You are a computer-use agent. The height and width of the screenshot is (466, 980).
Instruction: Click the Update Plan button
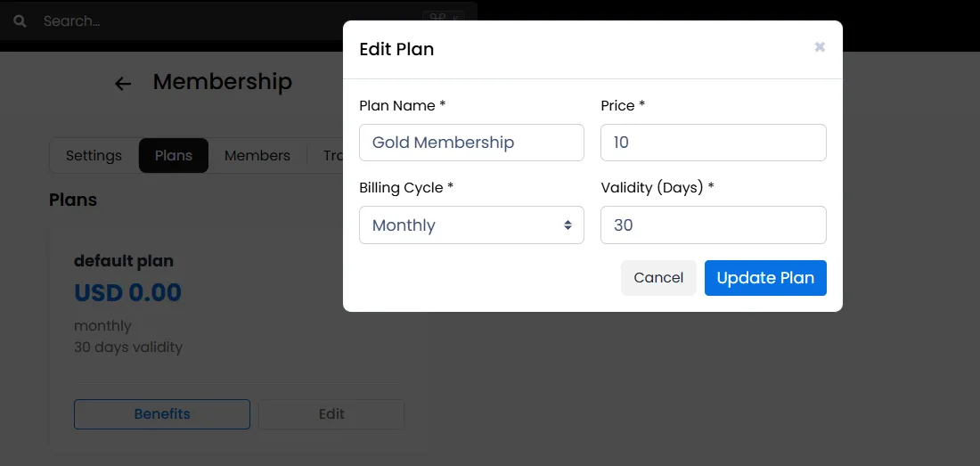point(765,278)
